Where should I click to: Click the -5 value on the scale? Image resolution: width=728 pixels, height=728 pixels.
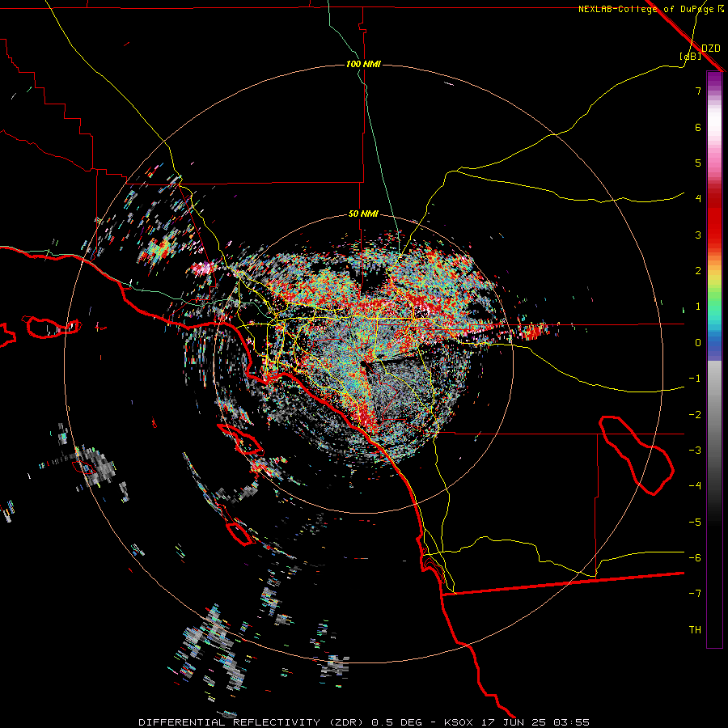pyautogui.click(x=695, y=523)
